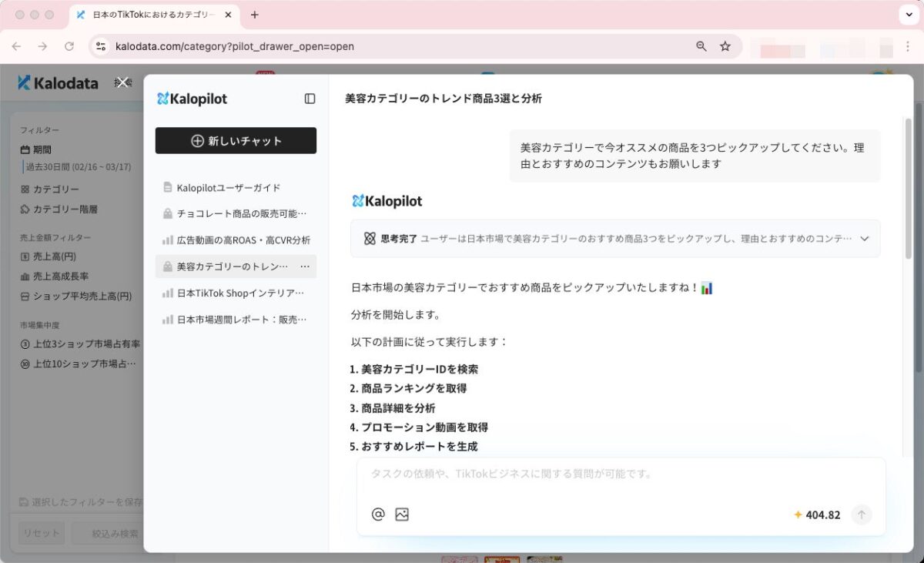Open the Kalopilotユーザーガイド chat
The height and width of the screenshot is (563, 924).
[x=231, y=186]
